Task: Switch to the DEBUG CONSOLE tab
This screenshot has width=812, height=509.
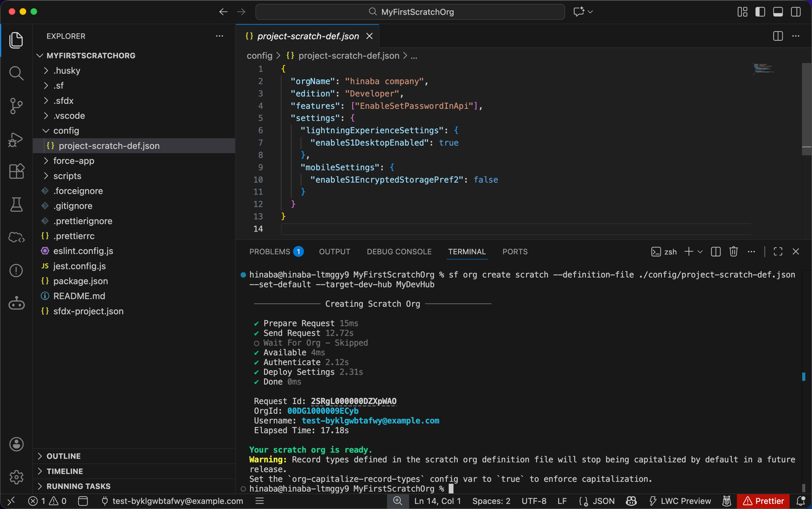Action: click(399, 252)
